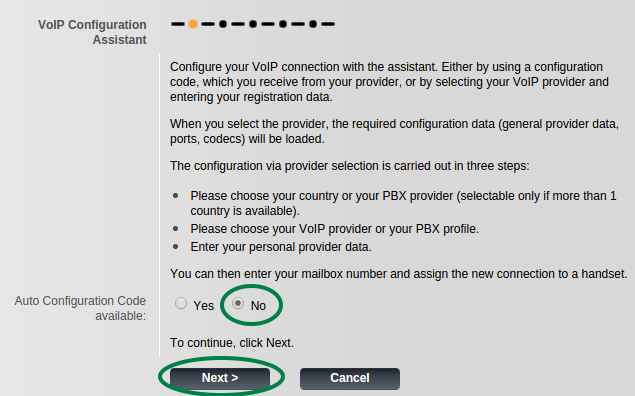
Task: Click the second step dot in progress bar
Action: click(223, 24)
